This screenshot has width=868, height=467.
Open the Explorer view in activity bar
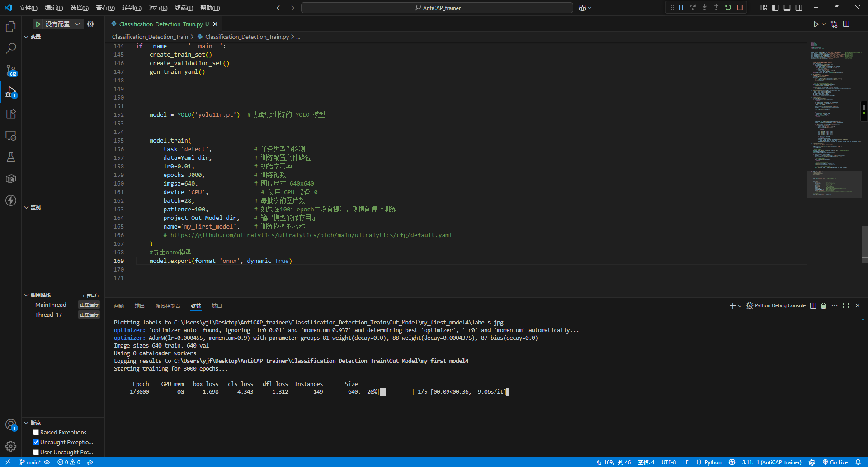click(x=11, y=27)
